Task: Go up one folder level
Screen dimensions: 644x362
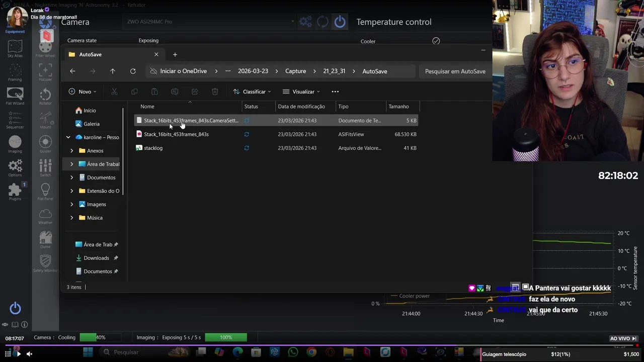Action: point(113,71)
